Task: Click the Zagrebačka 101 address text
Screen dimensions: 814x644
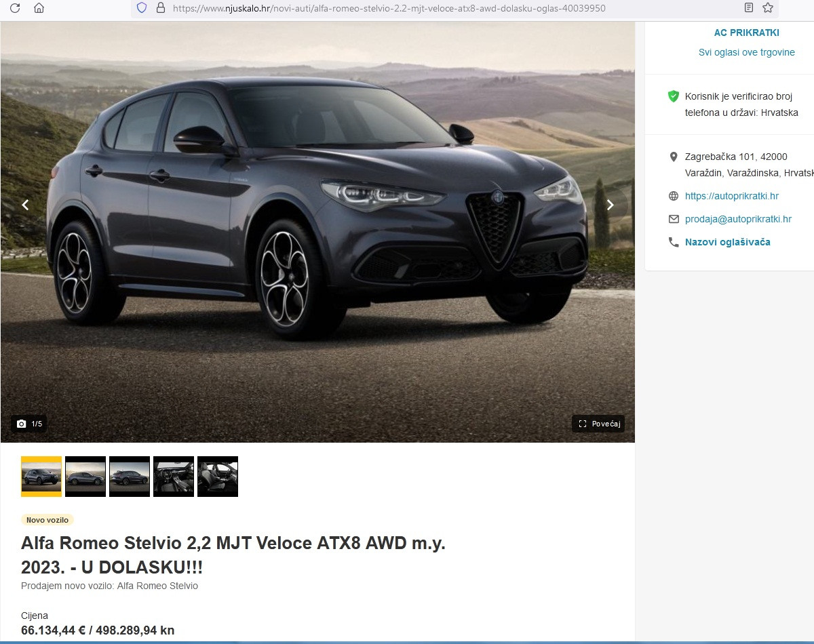Action: (749, 165)
